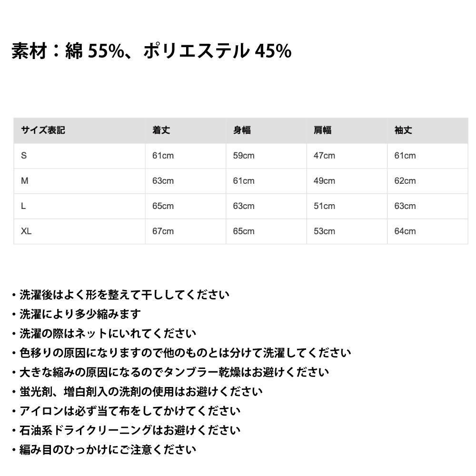Select the L size row label

pos(23,206)
